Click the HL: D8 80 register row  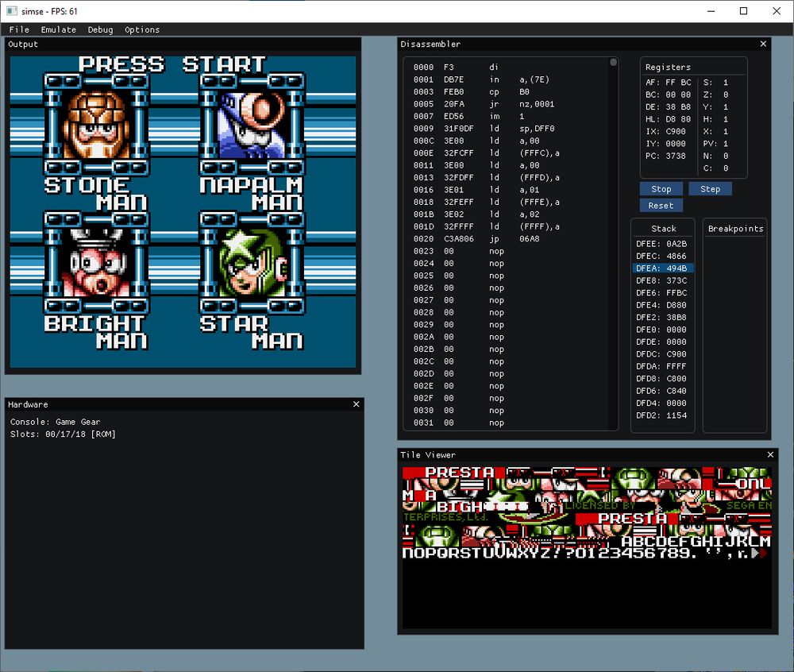(x=669, y=119)
